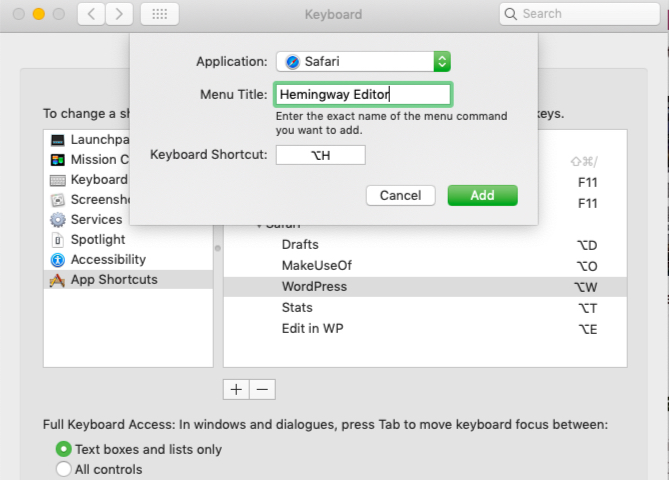Click the ⌥T shortcut for Stats
The image size is (669, 480).
pyautogui.click(x=588, y=308)
